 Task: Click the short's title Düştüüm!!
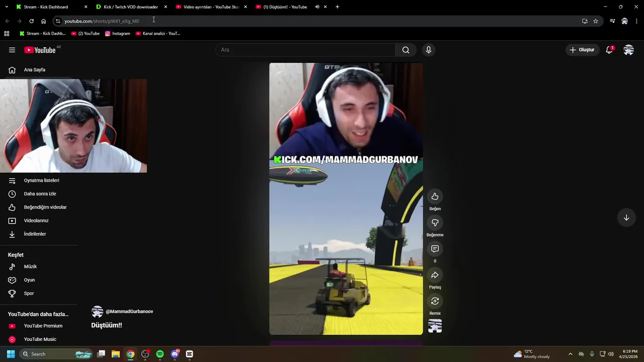point(107,325)
